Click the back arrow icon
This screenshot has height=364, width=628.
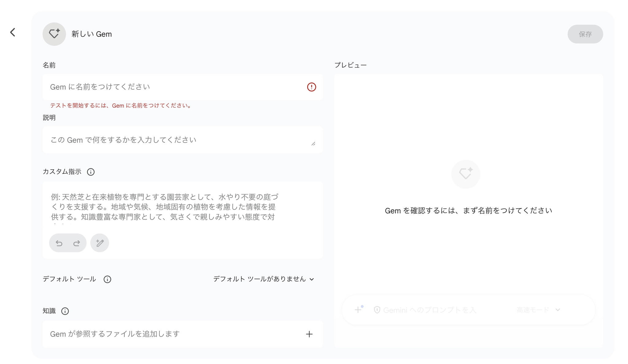(13, 32)
